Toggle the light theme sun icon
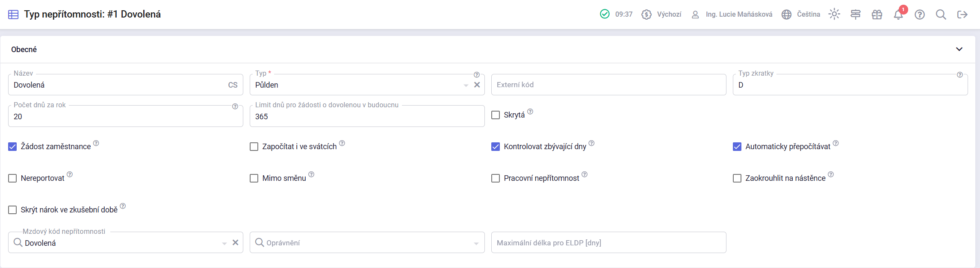This screenshot has width=980, height=268. [x=834, y=14]
